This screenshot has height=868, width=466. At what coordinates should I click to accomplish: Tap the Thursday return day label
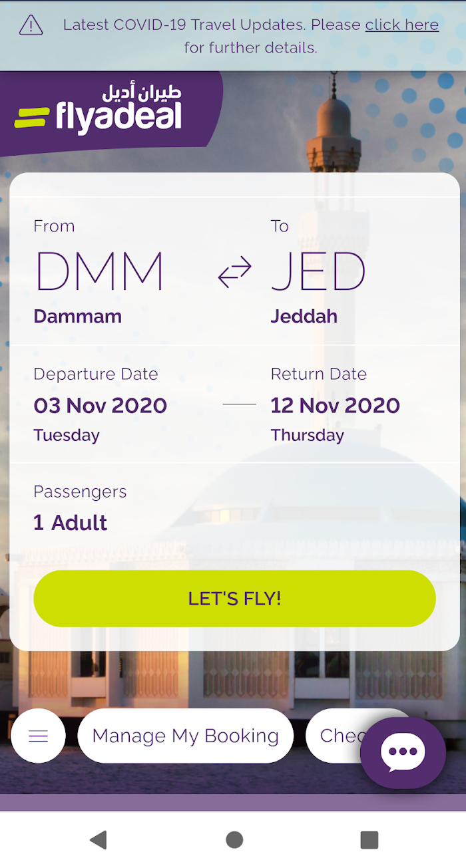(x=308, y=436)
